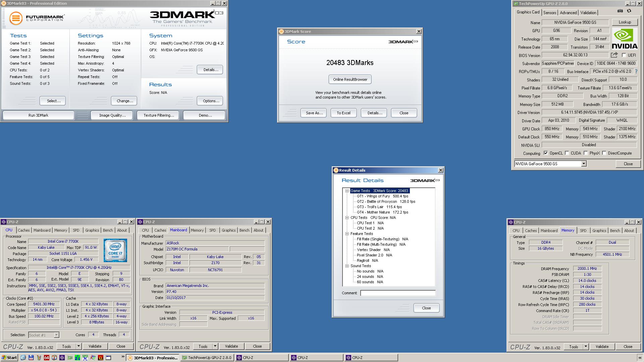The image size is (644, 362).
Task: Click the Futuremark Corporation logo
Action: tap(37, 18)
